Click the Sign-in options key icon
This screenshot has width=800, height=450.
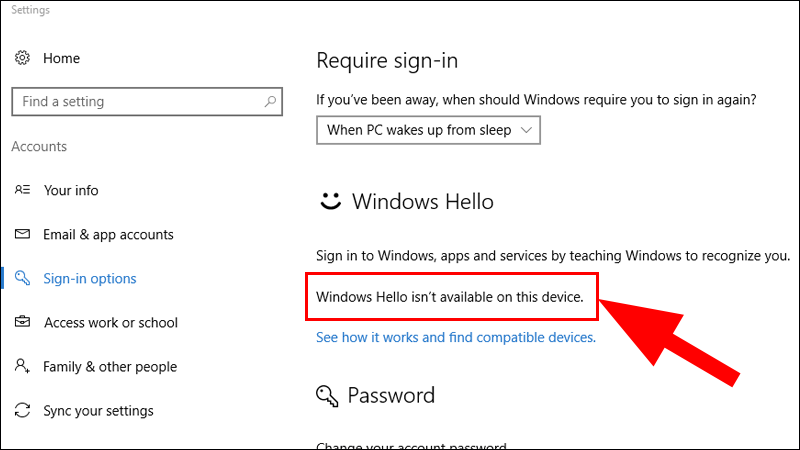tap(22, 278)
